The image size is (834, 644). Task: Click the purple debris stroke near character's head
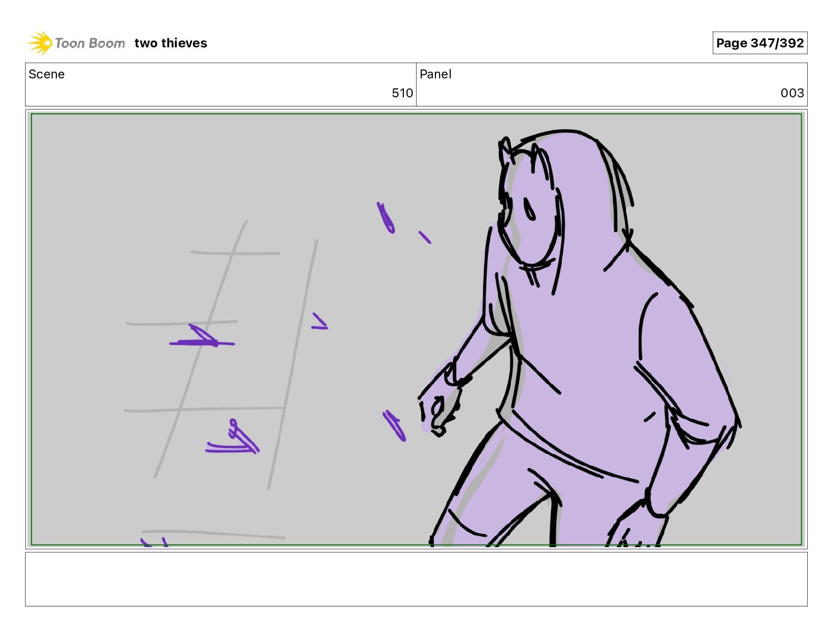click(386, 218)
